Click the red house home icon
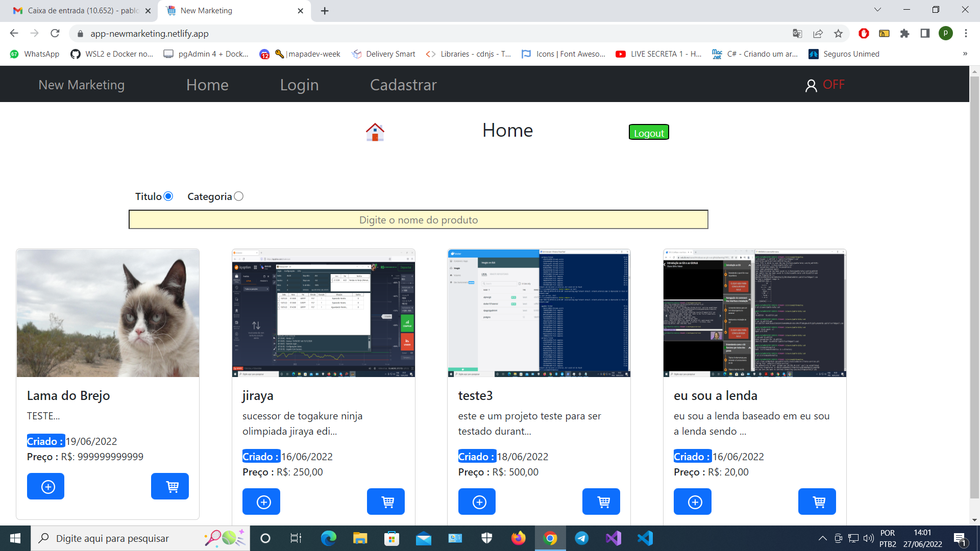The image size is (980, 551). (375, 132)
